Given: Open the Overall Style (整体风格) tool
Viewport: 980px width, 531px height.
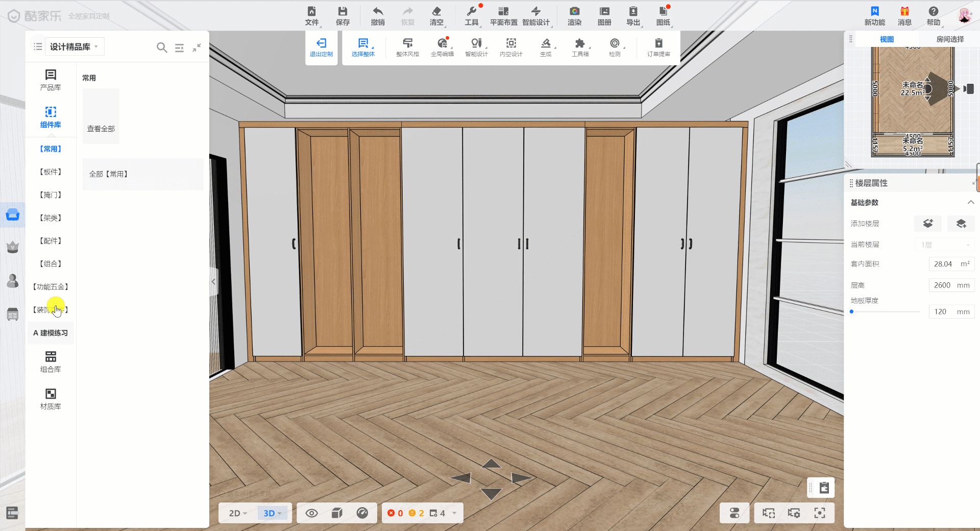Looking at the screenshot, I should [407, 43].
